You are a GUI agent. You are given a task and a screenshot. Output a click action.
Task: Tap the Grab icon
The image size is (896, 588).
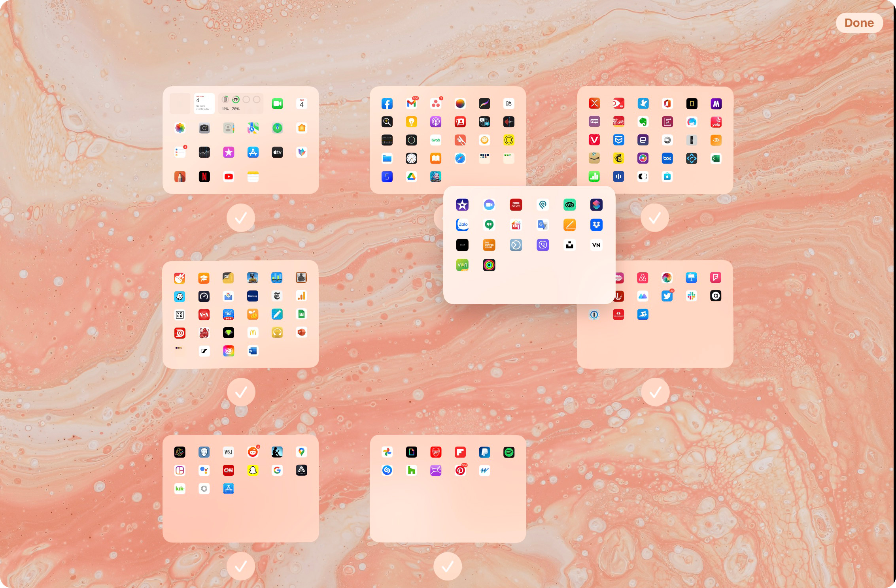436,140
